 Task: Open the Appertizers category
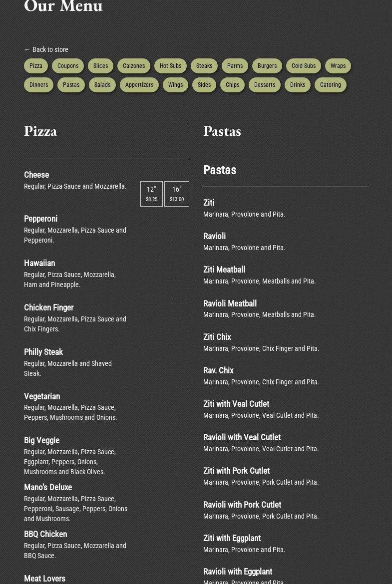click(x=139, y=85)
